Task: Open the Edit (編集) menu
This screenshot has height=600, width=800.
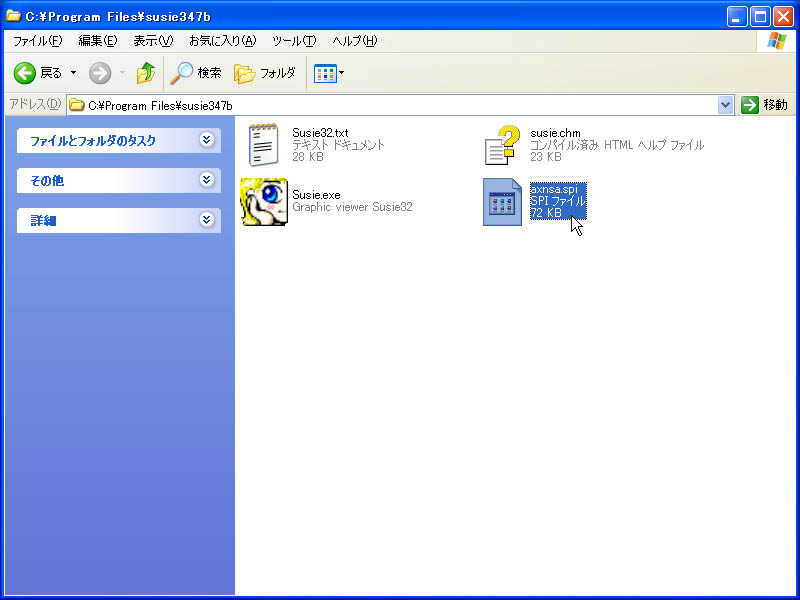Action: pos(97,41)
